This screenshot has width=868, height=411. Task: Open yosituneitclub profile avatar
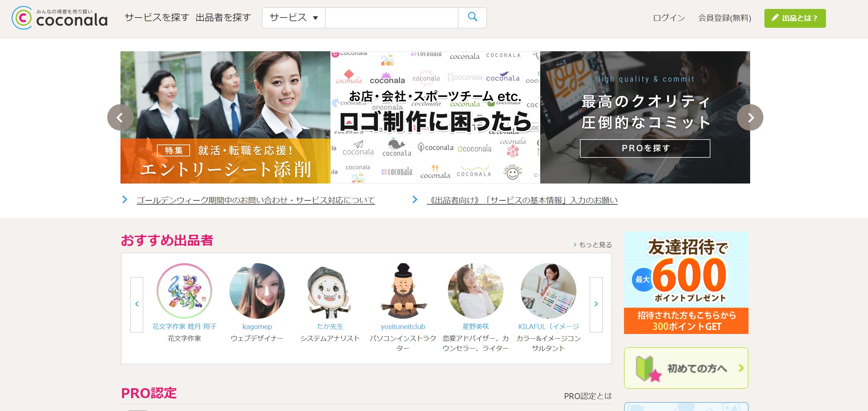(x=403, y=291)
